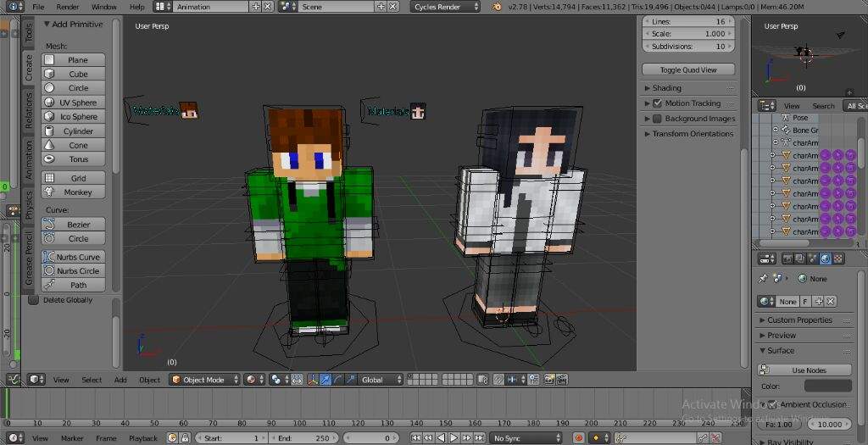Viewport: 868px width, 445px height.
Task: Check the Delete Globally option
Action: [34, 300]
